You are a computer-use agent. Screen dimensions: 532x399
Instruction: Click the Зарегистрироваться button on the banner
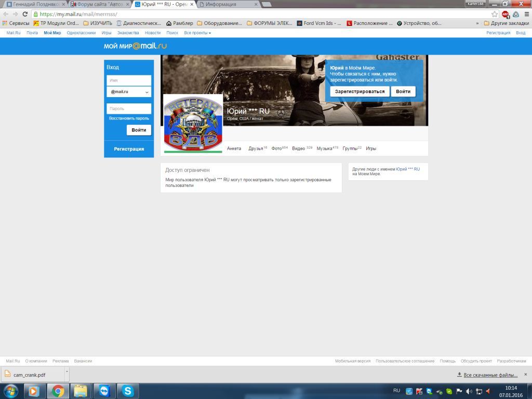360,91
